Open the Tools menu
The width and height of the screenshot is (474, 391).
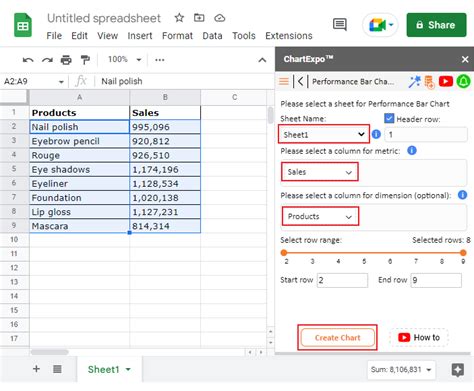click(244, 36)
